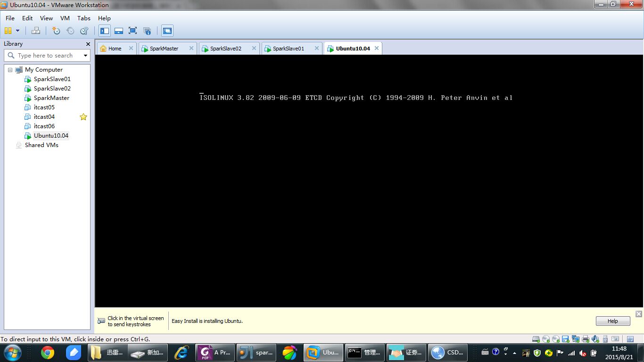Screen dimensions: 644x362
Task: Click the USB controller device status icon
Action: 605,339
